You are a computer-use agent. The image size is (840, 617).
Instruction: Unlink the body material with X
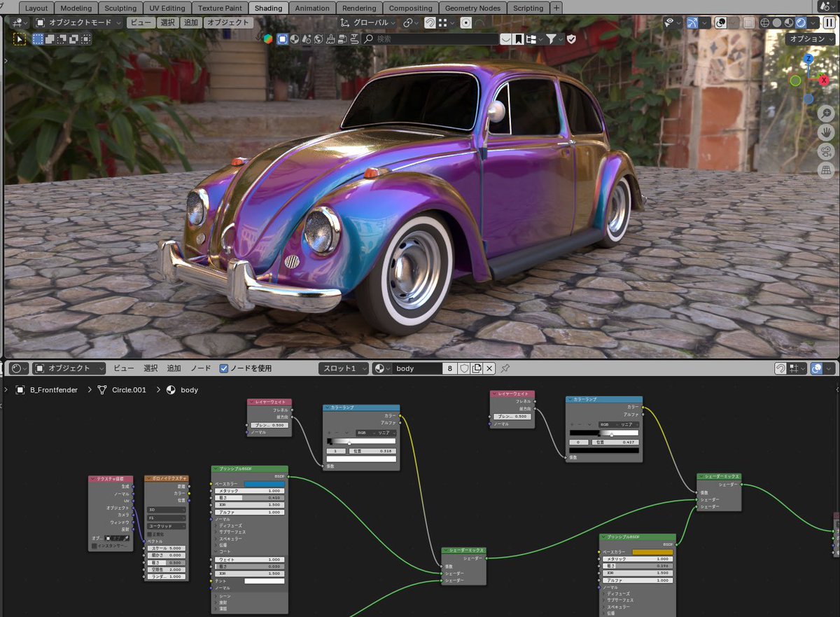tap(489, 368)
